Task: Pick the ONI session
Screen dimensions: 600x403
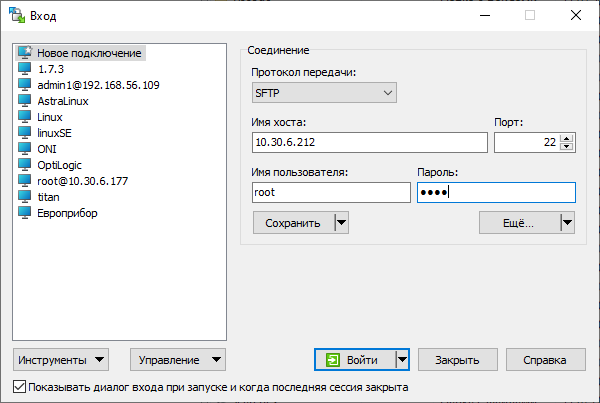Action: [x=47, y=149]
